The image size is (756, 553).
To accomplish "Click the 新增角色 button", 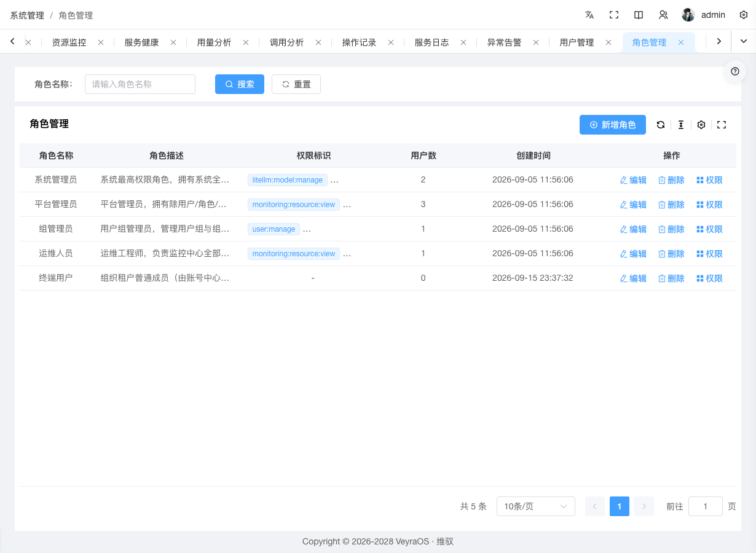I will pyautogui.click(x=613, y=125).
